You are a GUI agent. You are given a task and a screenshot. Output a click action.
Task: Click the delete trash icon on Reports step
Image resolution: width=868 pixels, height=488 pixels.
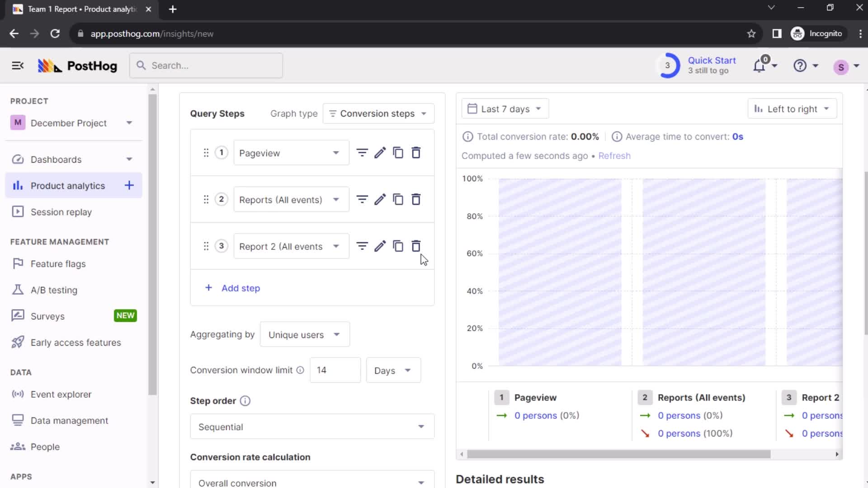click(417, 200)
